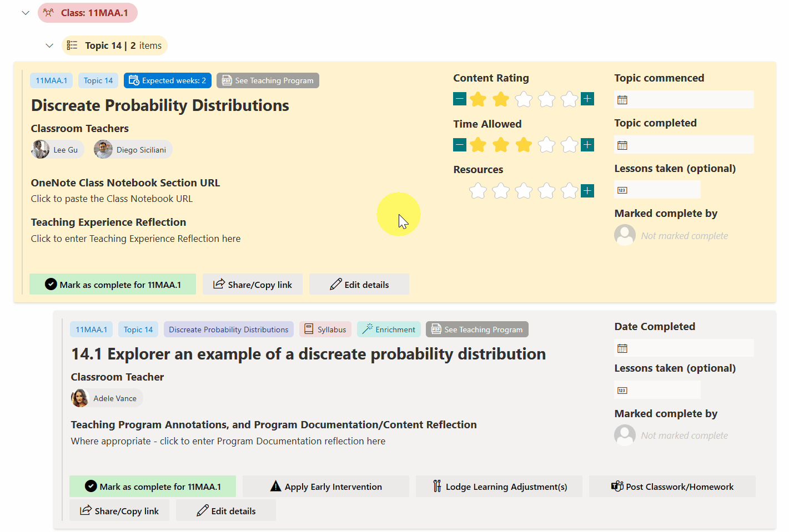Click the Class: 11MAA.1 group label
This screenshot has height=532, width=789.
pos(88,13)
